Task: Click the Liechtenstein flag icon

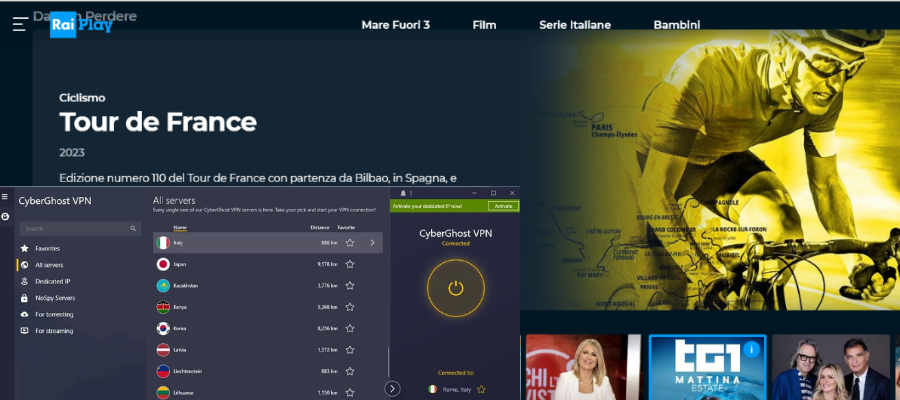Action: [163, 371]
